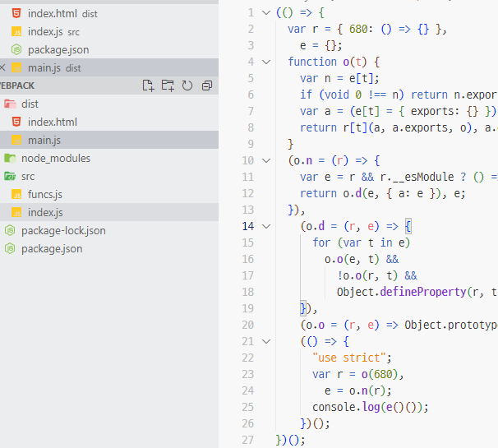Click the JS icon next to funcs.js
This screenshot has height=448, width=498.
pos(16,194)
